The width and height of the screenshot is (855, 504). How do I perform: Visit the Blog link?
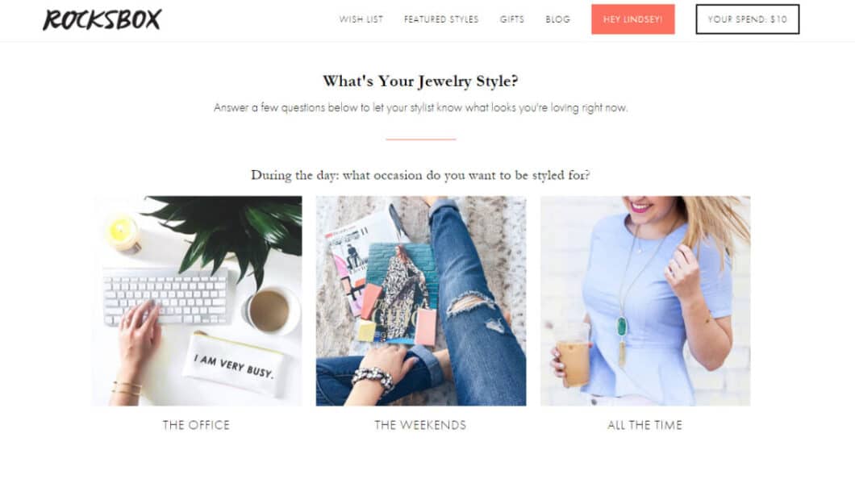558,19
